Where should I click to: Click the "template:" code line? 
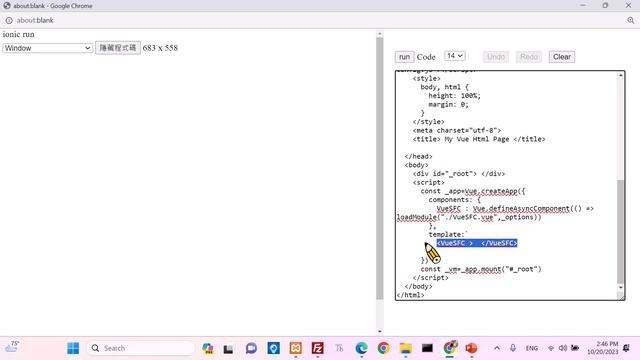447,234
